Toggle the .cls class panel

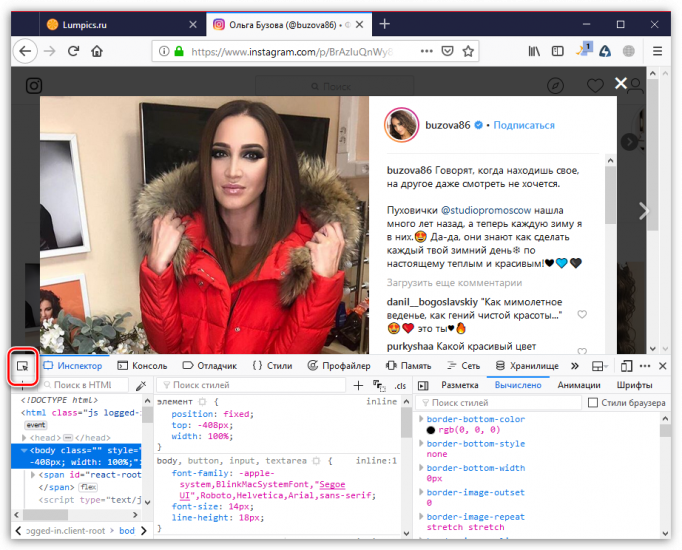400,385
